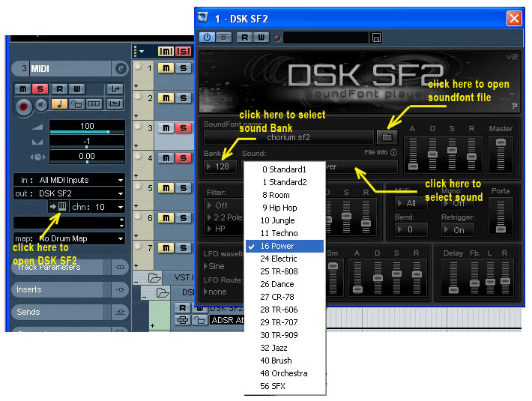
Task: Click the record enable button in inspector
Action: point(23,107)
